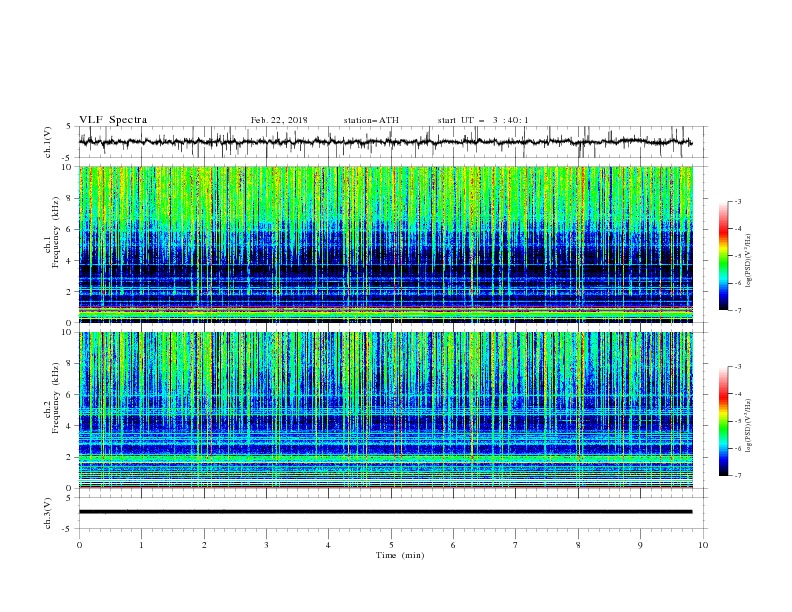Click the time axis tick label '0'

point(79,545)
